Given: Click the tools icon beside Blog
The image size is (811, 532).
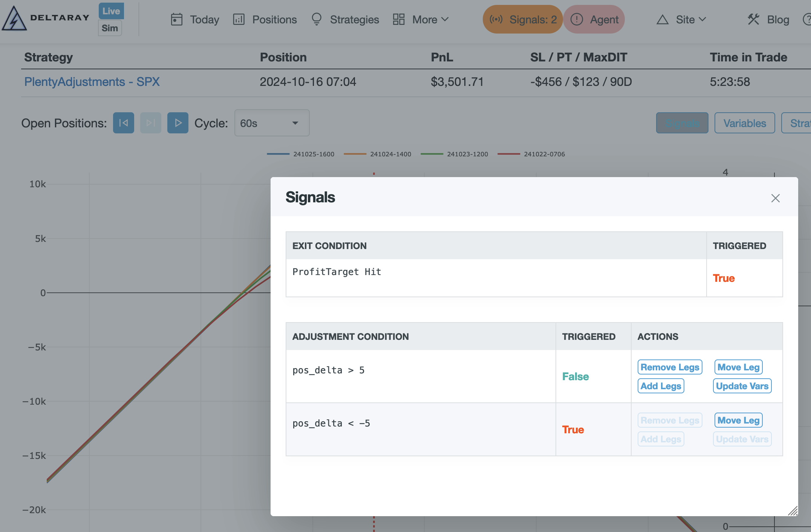Looking at the screenshot, I should click(753, 19).
